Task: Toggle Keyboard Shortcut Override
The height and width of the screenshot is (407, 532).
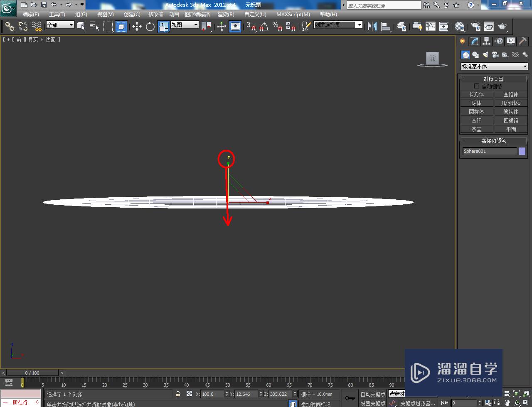Action: [x=235, y=27]
